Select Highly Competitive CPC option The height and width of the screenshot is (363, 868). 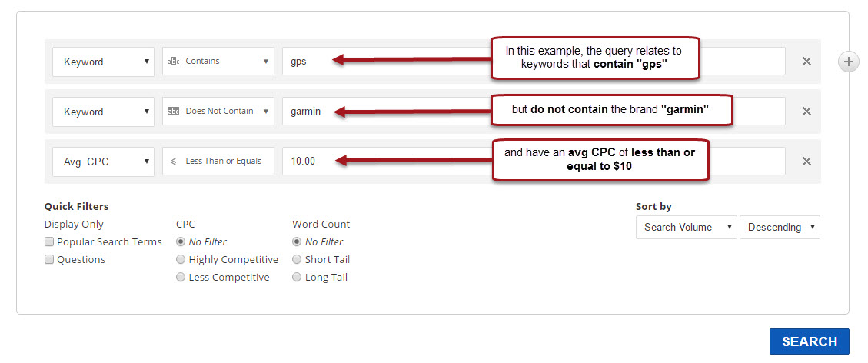point(181,260)
